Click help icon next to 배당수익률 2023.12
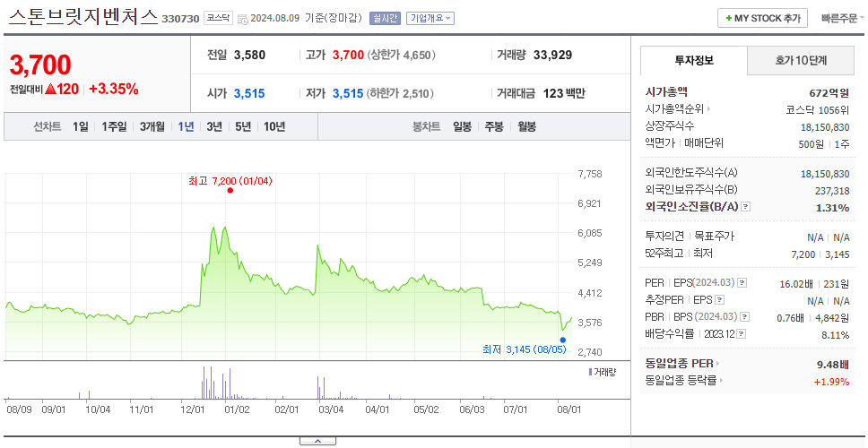 [742, 334]
